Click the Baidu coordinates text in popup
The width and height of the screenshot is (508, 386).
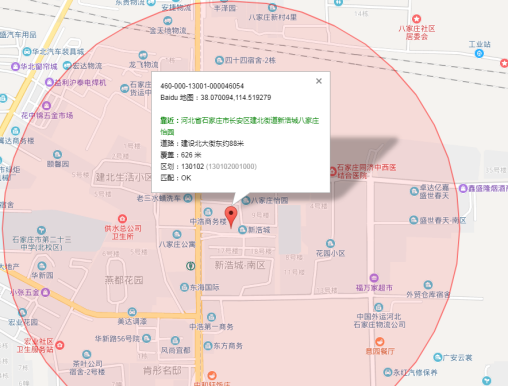pyautogui.click(x=216, y=98)
